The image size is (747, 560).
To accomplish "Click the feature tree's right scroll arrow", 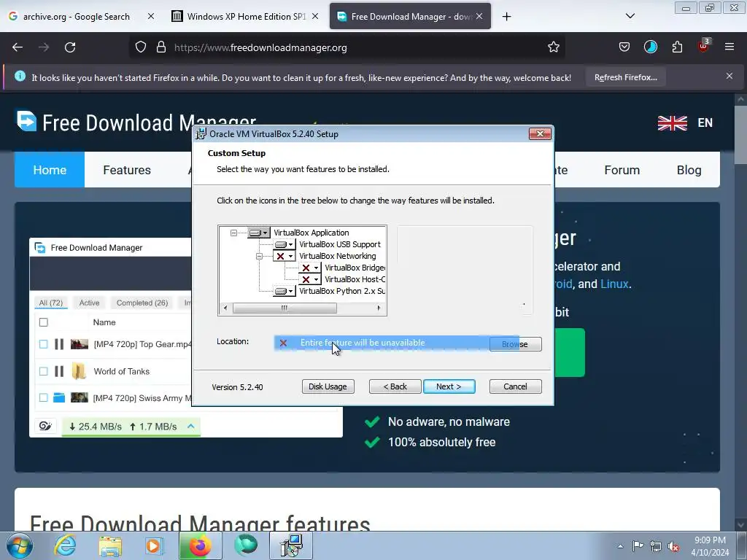I will point(379,308).
